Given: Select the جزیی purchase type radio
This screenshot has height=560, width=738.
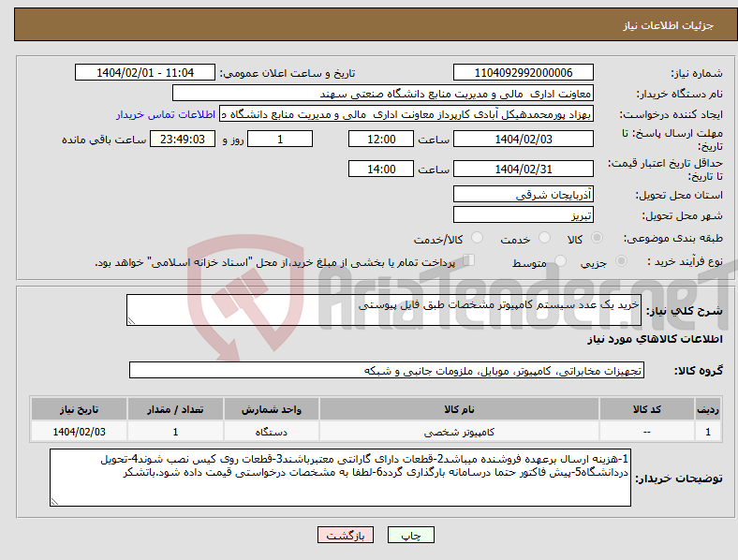Looking at the screenshot, I should tap(621, 260).
